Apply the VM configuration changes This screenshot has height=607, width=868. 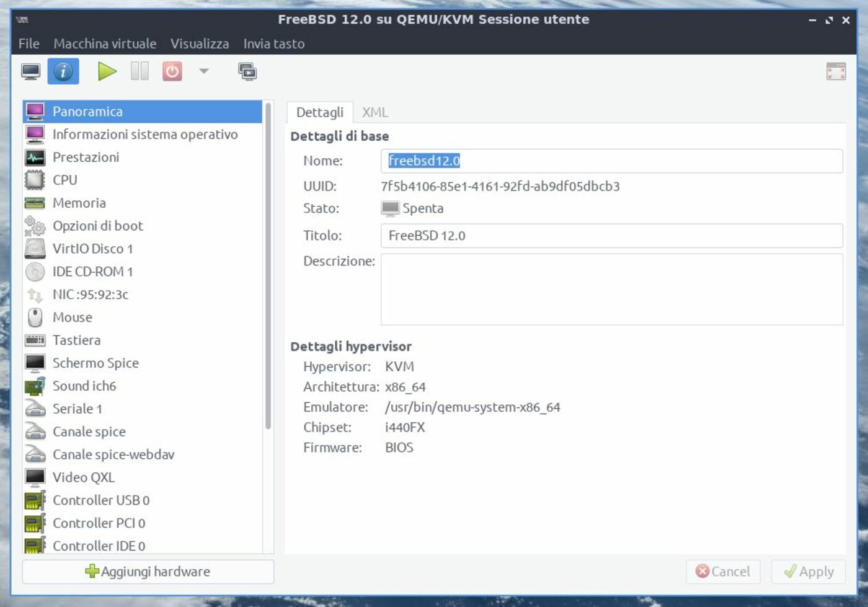808,571
